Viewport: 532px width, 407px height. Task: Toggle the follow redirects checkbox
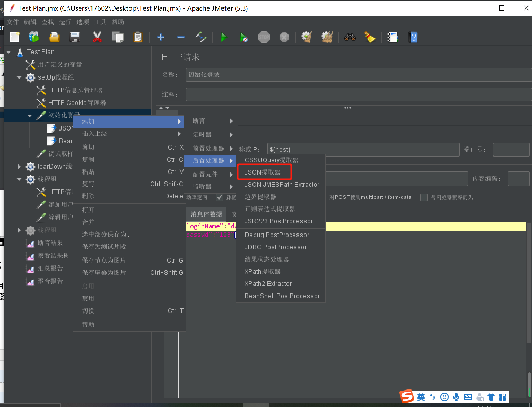(x=220, y=197)
